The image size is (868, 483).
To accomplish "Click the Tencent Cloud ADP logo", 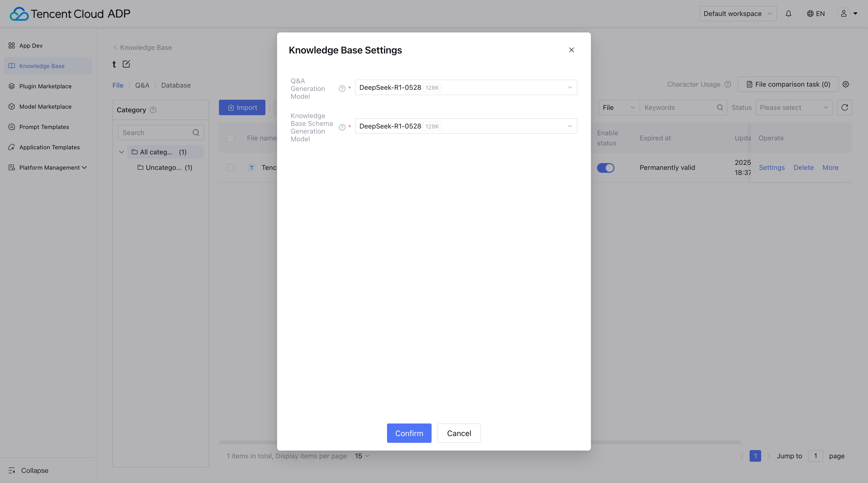I will [70, 14].
